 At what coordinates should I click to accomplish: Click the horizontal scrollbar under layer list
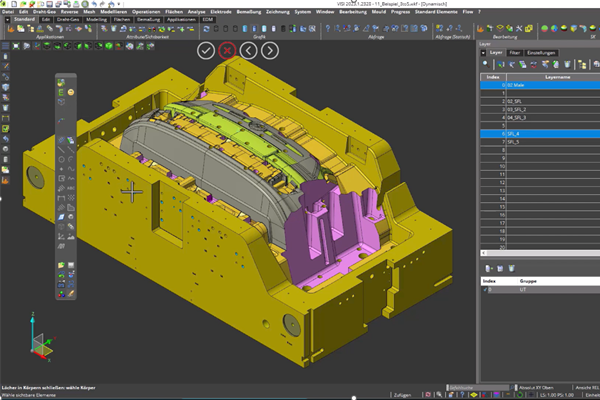pyautogui.click(x=540, y=253)
